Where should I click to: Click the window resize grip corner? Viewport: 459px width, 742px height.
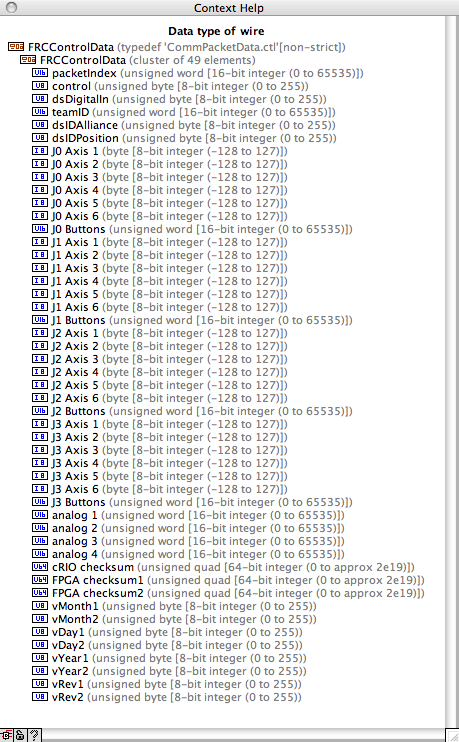[452, 735]
